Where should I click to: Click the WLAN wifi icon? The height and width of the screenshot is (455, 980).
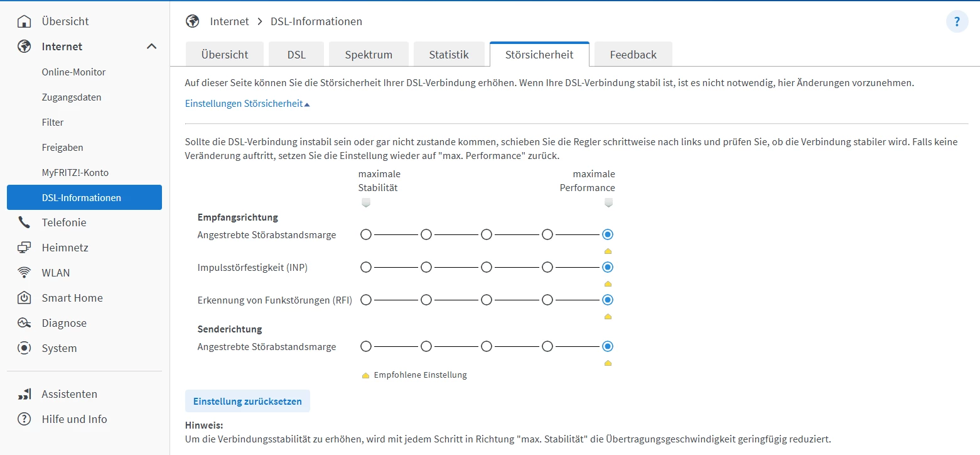(24, 273)
